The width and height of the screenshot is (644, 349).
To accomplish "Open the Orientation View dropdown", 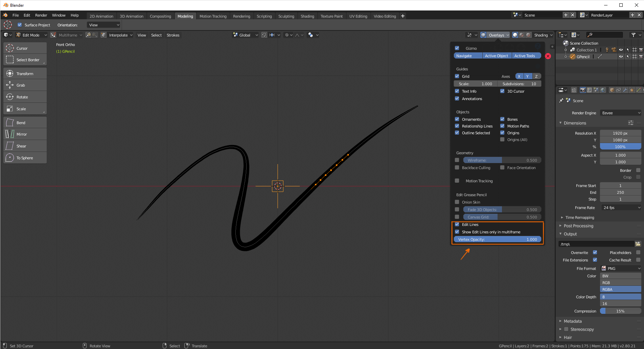I will pyautogui.click(x=104, y=25).
